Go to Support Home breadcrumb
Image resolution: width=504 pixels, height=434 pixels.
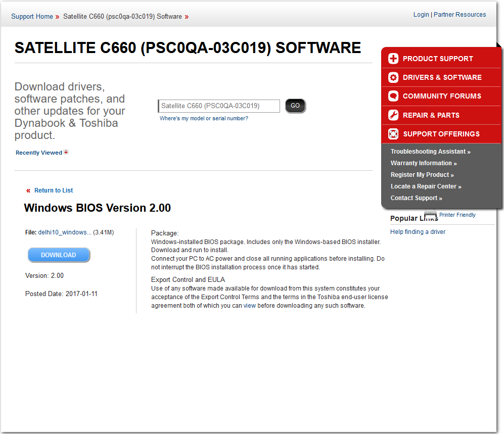point(32,16)
